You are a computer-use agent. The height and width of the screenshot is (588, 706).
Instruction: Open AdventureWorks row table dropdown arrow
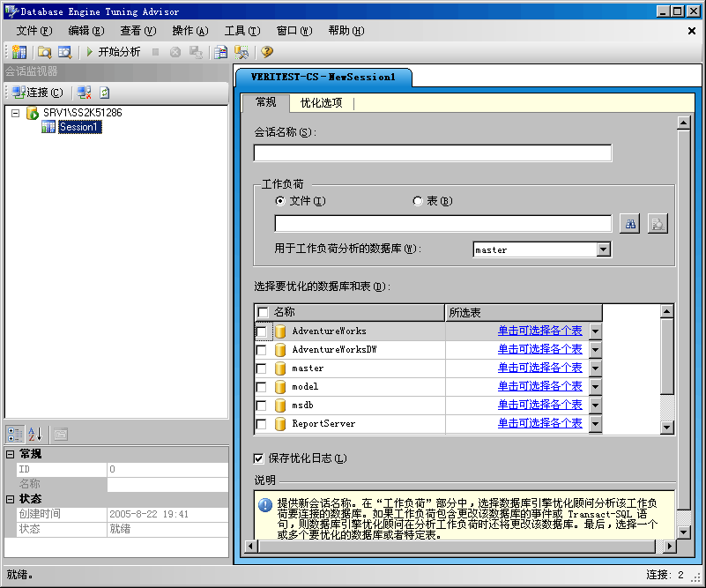point(595,331)
